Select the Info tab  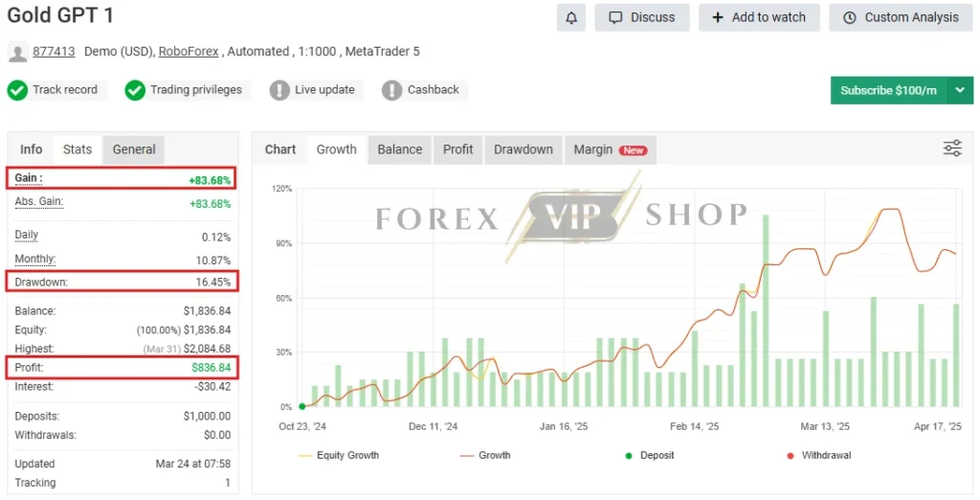[x=32, y=149]
